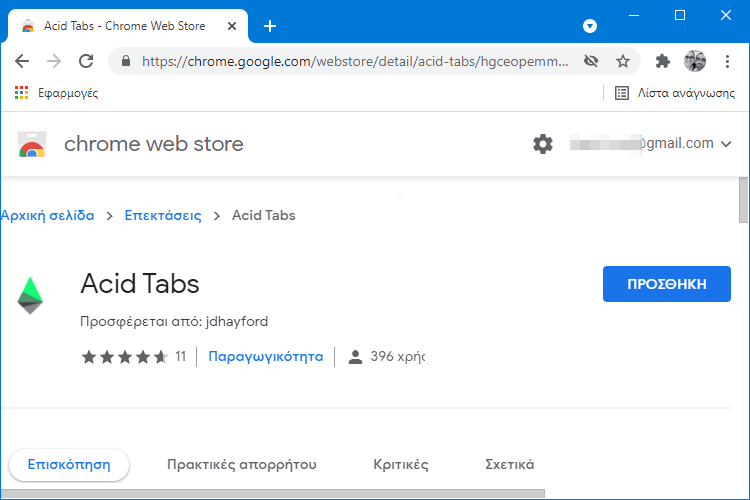Reload the current page
Screen dimensions: 750x500
[x=86, y=61]
